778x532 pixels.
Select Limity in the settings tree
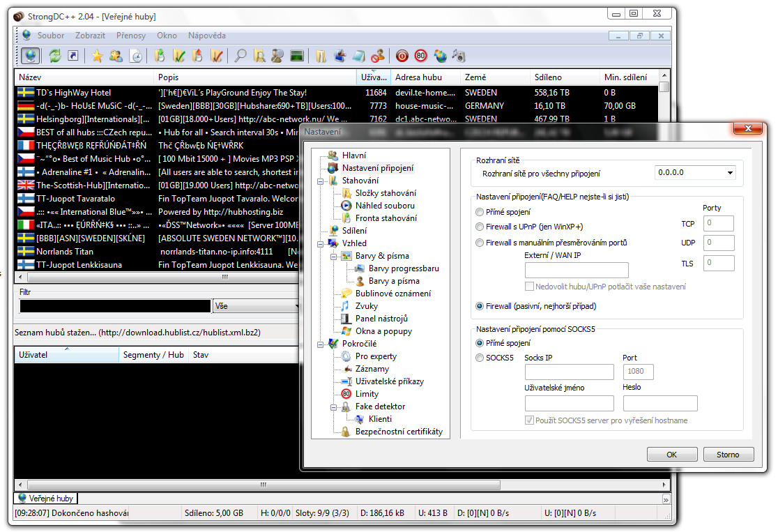[367, 394]
